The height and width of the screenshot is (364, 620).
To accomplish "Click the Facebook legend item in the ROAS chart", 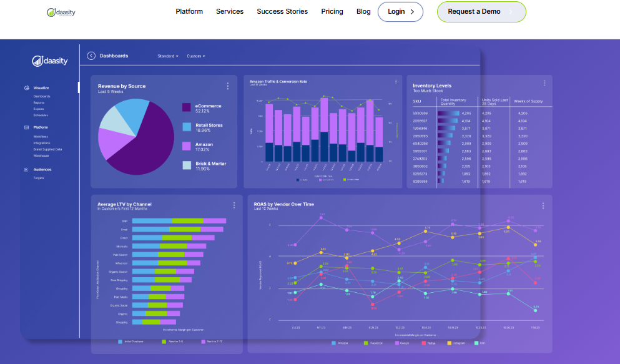I will click(373, 343).
